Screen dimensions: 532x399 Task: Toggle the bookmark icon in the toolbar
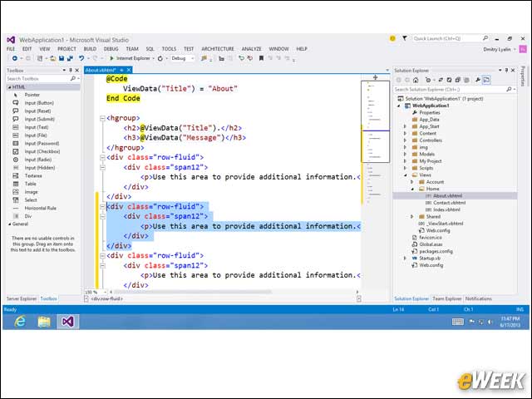(x=261, y=58)
